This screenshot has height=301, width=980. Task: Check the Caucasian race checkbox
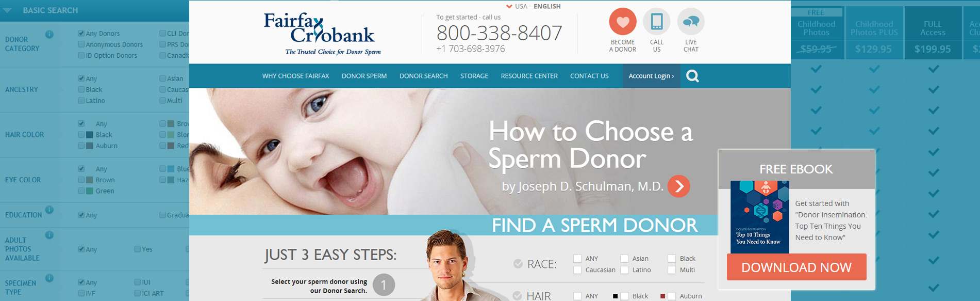[577, 270]
